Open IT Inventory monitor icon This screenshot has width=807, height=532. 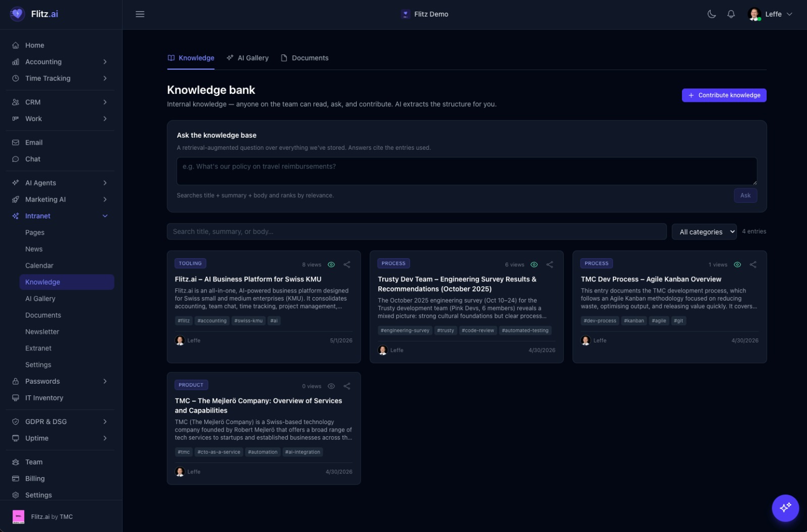coord(16,398)
